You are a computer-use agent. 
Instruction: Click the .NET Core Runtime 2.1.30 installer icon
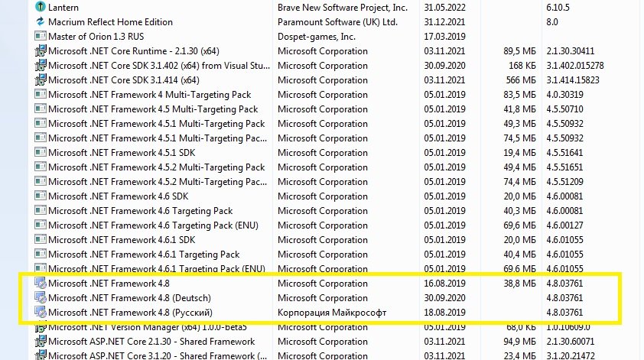pos(41,51)
